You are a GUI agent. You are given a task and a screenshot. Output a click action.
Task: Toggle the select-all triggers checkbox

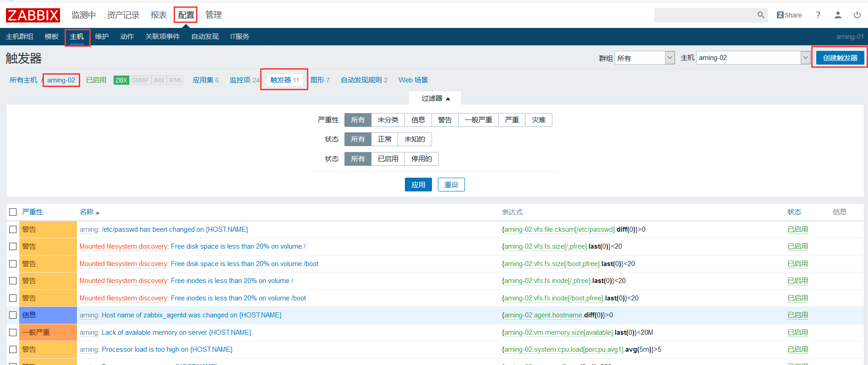(13, 212)
